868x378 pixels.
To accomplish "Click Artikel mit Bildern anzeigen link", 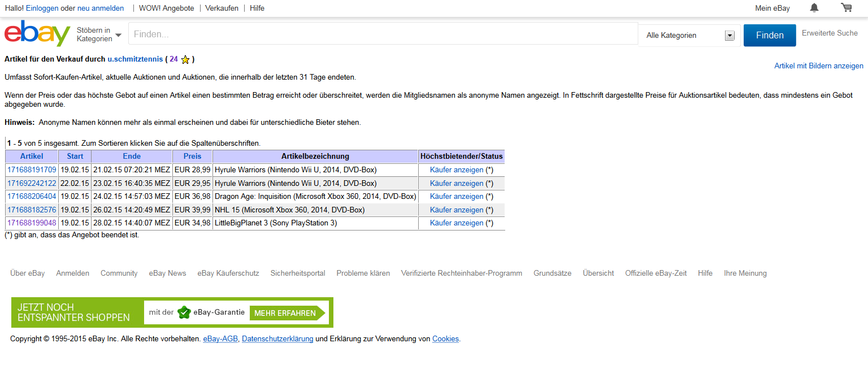I will (818, 66).
